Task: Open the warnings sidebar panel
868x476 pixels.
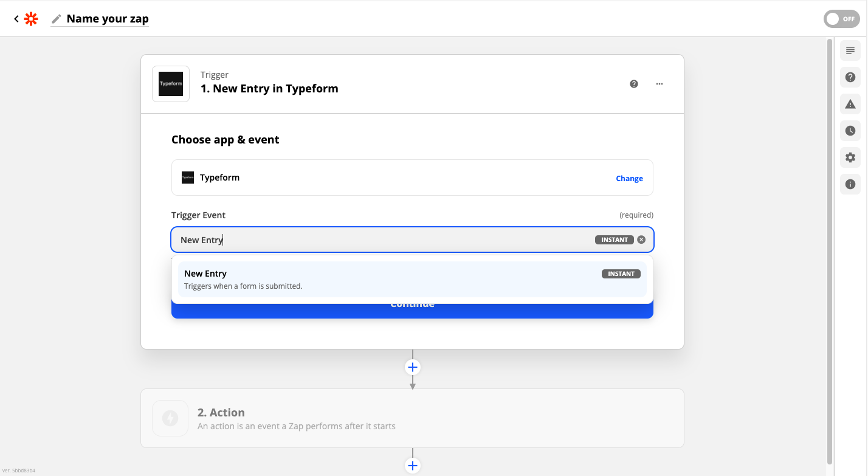Action: click(850, 104)
